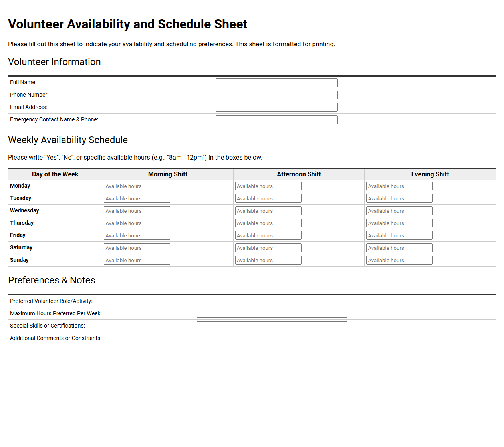Click the Friday row label

[18, 235]
